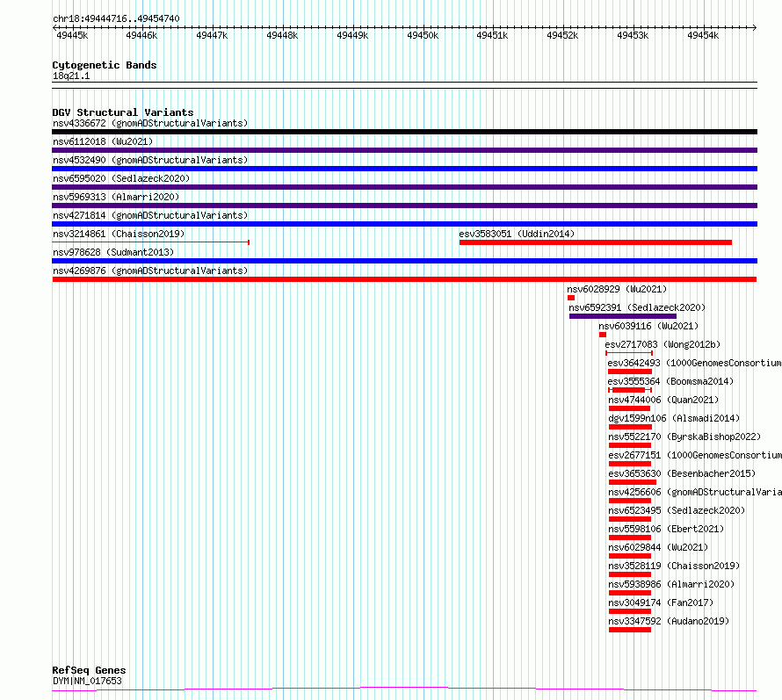Select the nsv6112018 (Wu2021) variant label

point(103,141)
